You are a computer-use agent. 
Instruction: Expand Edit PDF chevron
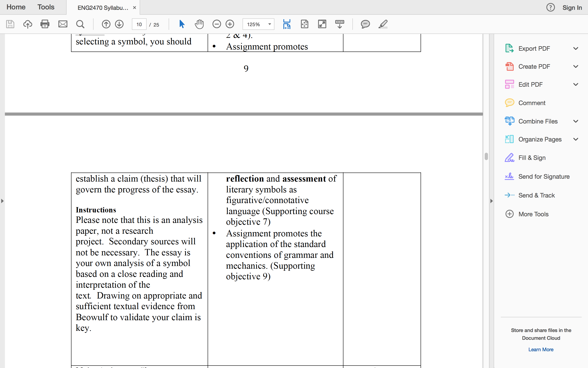point(576,84)
